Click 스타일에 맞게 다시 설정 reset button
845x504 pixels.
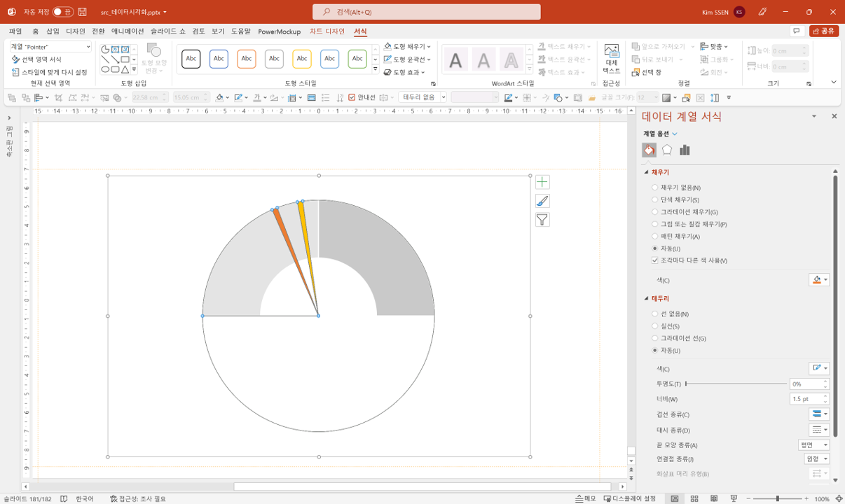tap(49, 72)
